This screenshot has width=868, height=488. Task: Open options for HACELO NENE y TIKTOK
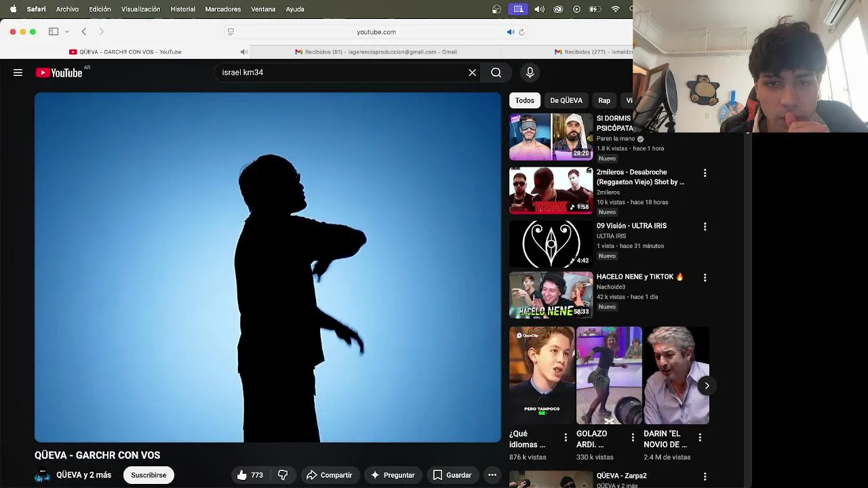(x=705, y=277)
